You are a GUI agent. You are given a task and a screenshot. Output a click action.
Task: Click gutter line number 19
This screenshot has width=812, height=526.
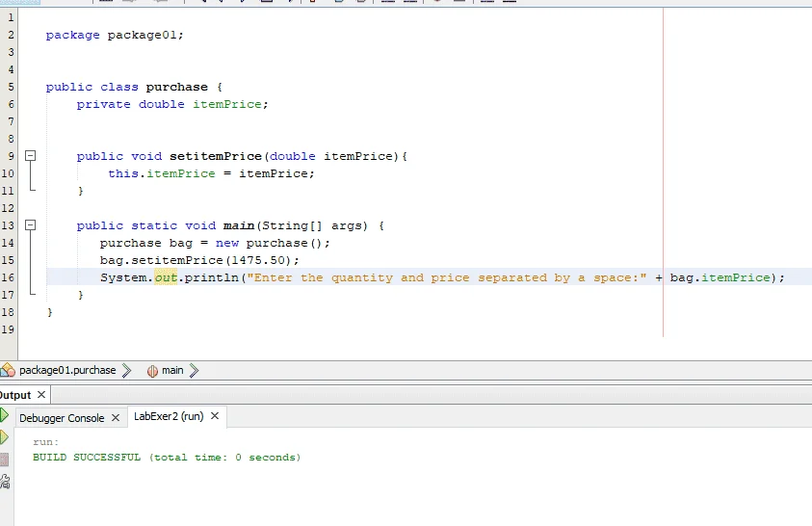point(8,329)
